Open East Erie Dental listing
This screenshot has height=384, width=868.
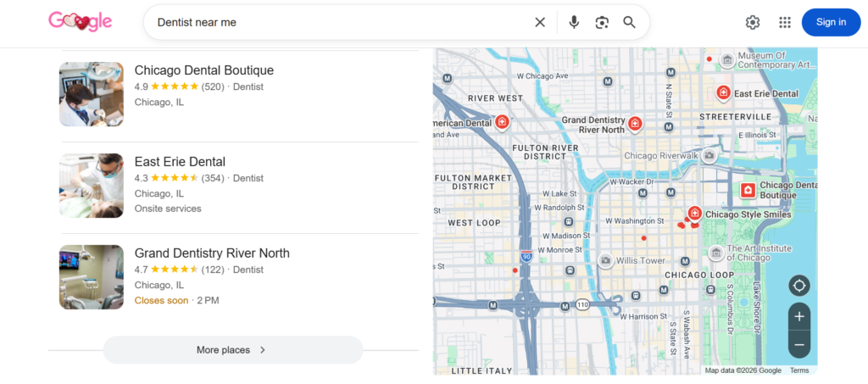(180, 162)
